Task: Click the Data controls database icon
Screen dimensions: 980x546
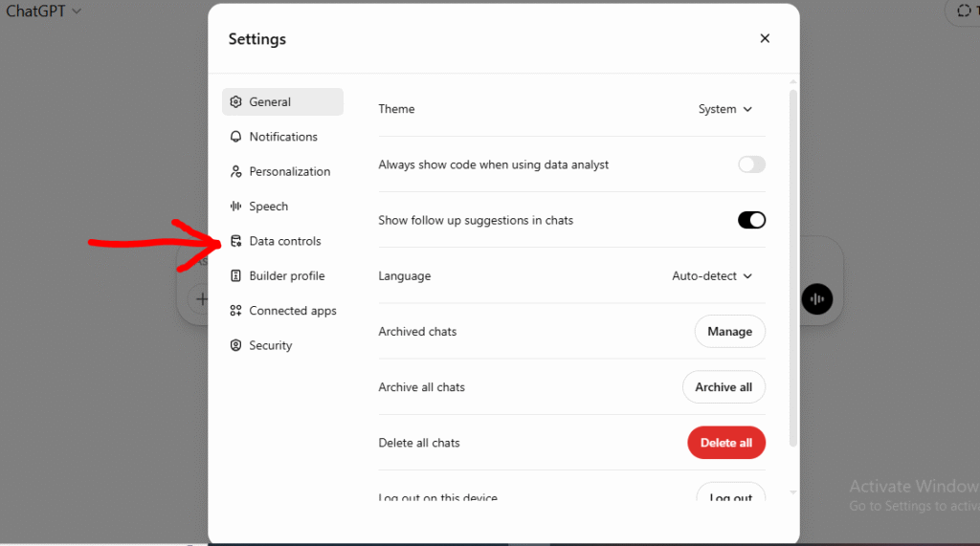Action: pyautogui.click(x=235, y=241)
